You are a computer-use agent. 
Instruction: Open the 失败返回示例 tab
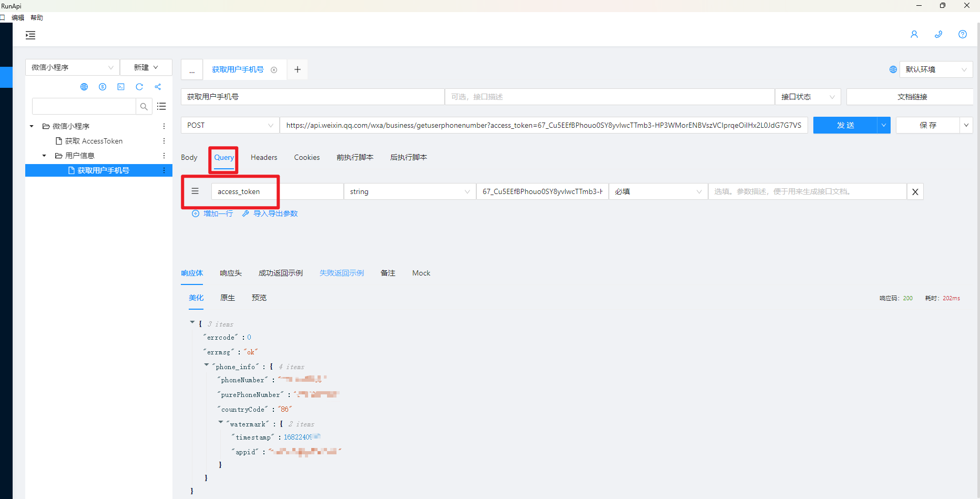tap(342, 273)
